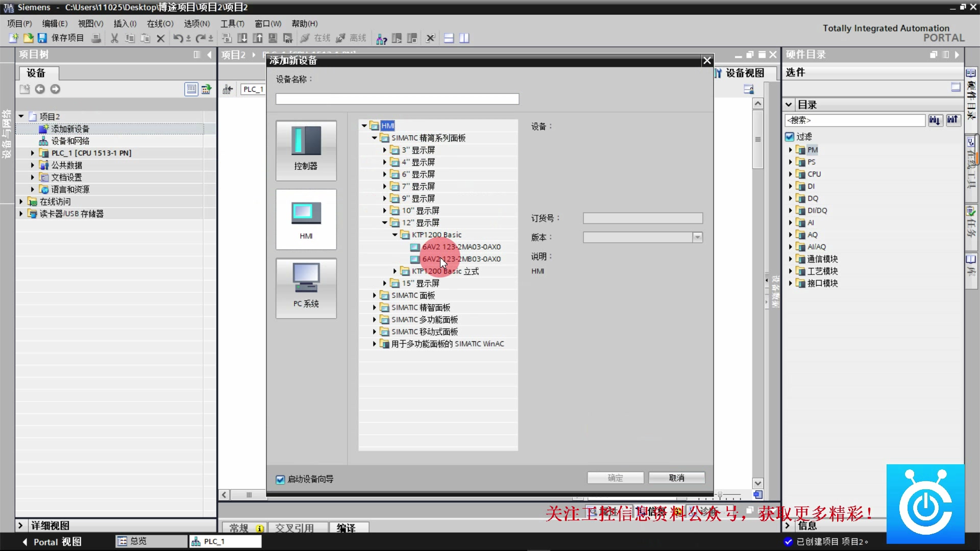The width and height of the screenshot is (980, 551).
Task: Click the Redo arrow icon
Action: [201, 38]
